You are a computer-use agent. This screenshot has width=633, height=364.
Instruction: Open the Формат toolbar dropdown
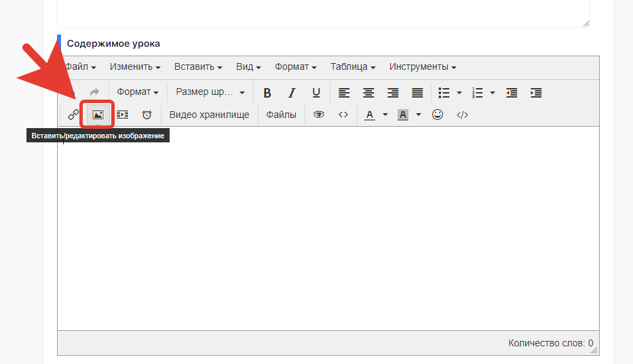137,92
